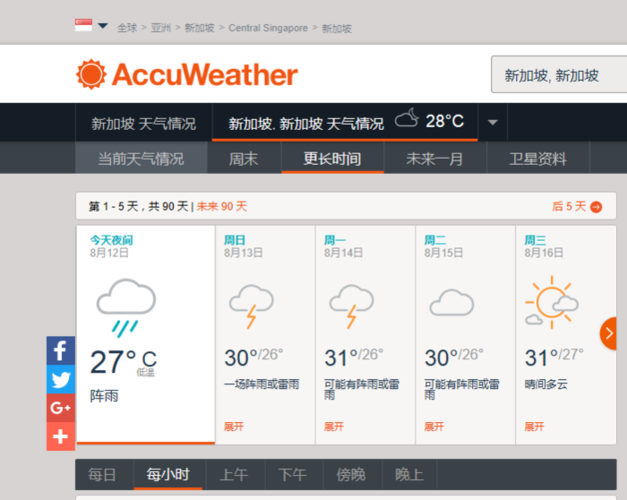This screenshot has height=500, width=627.
Task: Click the 28°C current temperature in nav bar
Action: point(445,121)
